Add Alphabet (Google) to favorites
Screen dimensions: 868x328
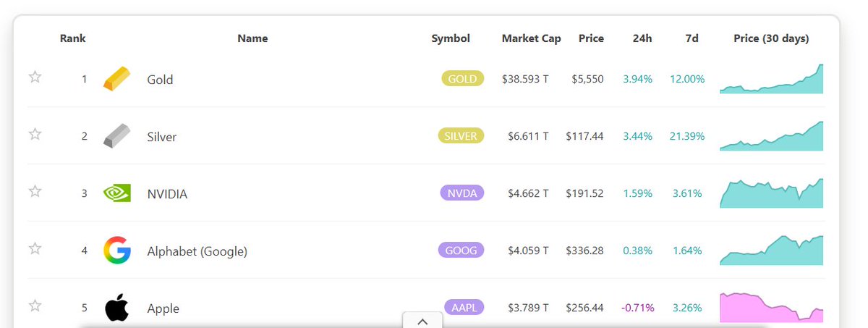[x=35, y=249]
